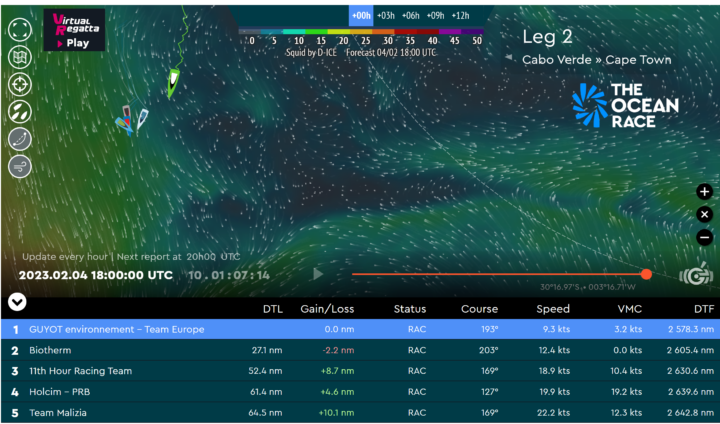
Task: Select GUYOT environnement – Team Europe row
Action: click(x=360, y=329)
